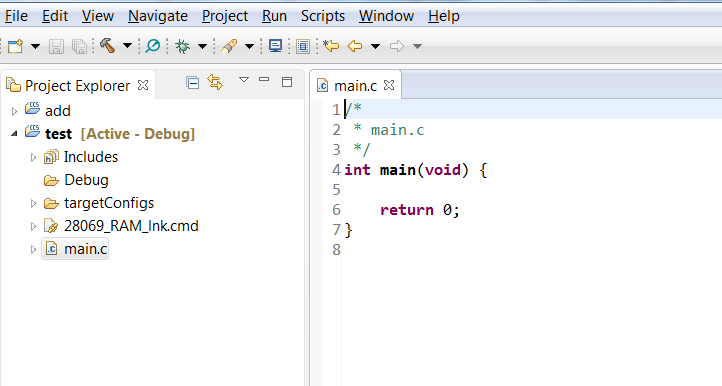Open the Debug bug dropdown arrow
The width and height of the screenshot is (722, 386).
click(x=202, y=46)
